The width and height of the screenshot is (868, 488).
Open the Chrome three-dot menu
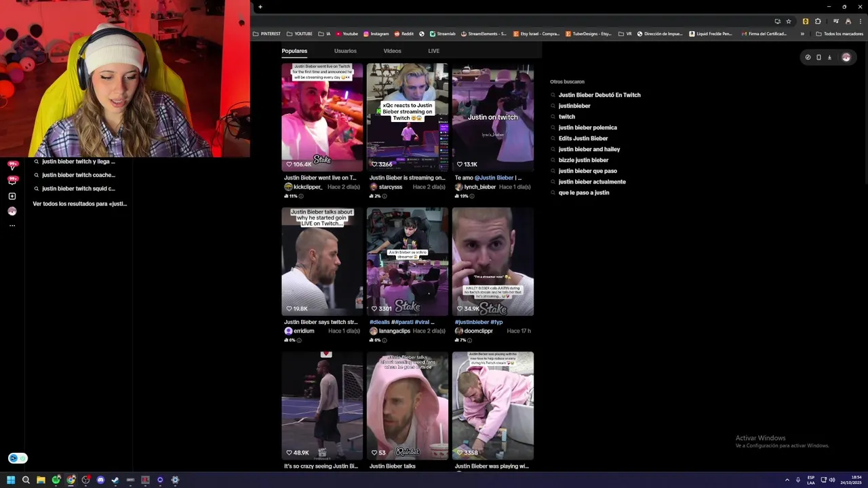pos(860,21)
